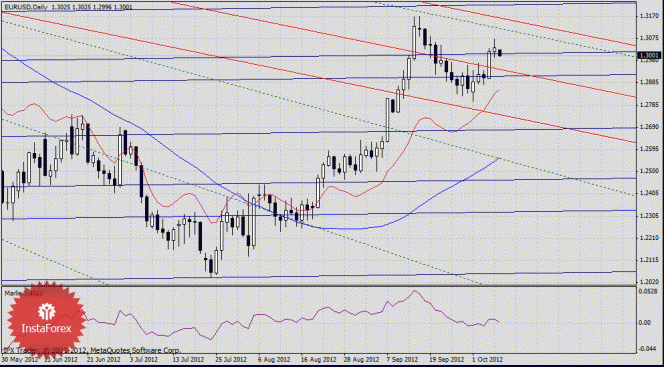
Task: Click the 1.2210 price axis label
Action: point(649,238)
